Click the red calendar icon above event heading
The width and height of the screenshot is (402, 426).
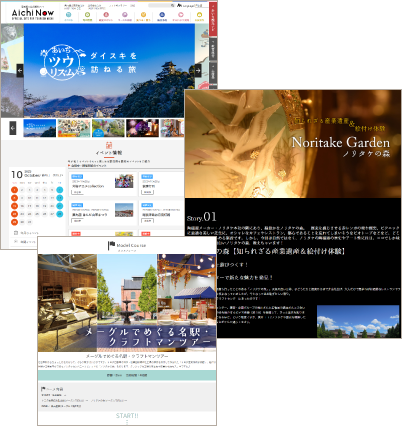pyautogui.click(x=109, y=145)
